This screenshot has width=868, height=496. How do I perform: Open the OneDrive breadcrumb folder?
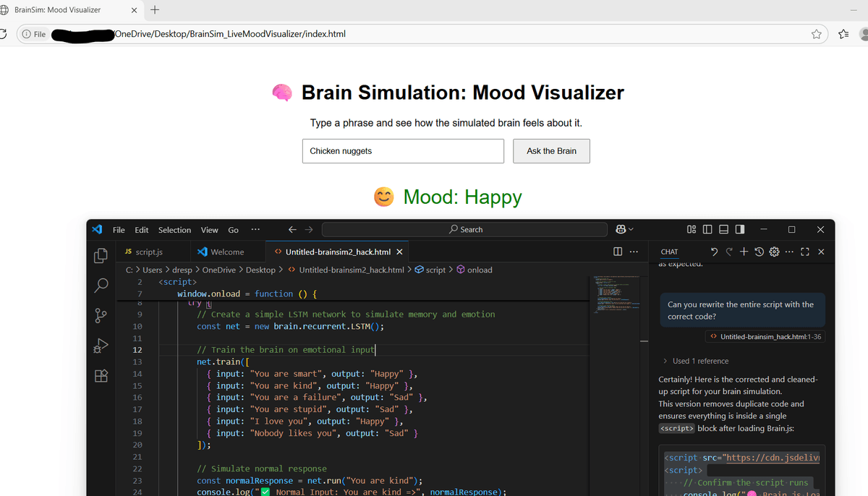[218, 270]
